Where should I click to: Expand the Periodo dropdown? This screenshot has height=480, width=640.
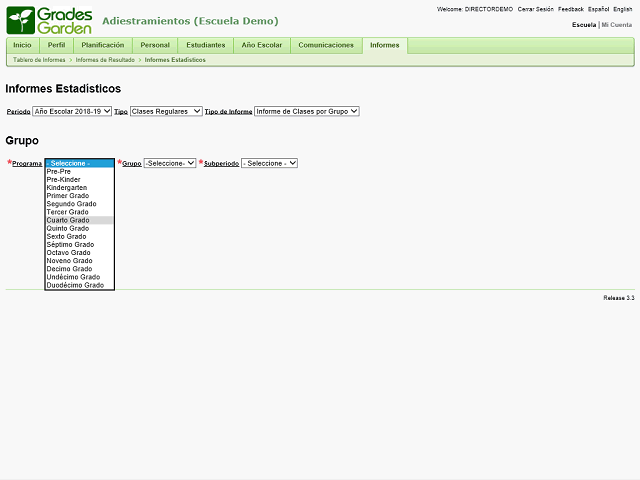[x=72, y=111]
